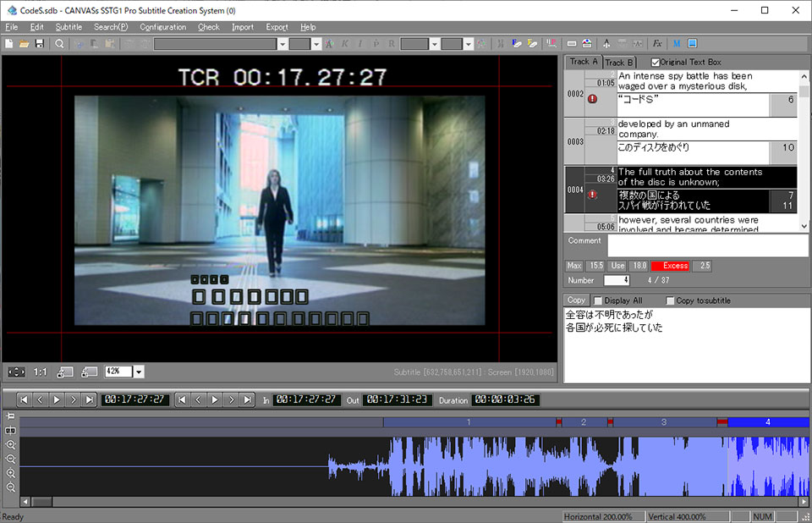The image size is (812, 523).
Task: Open the Search(P) menu
Action: (111, 27)
